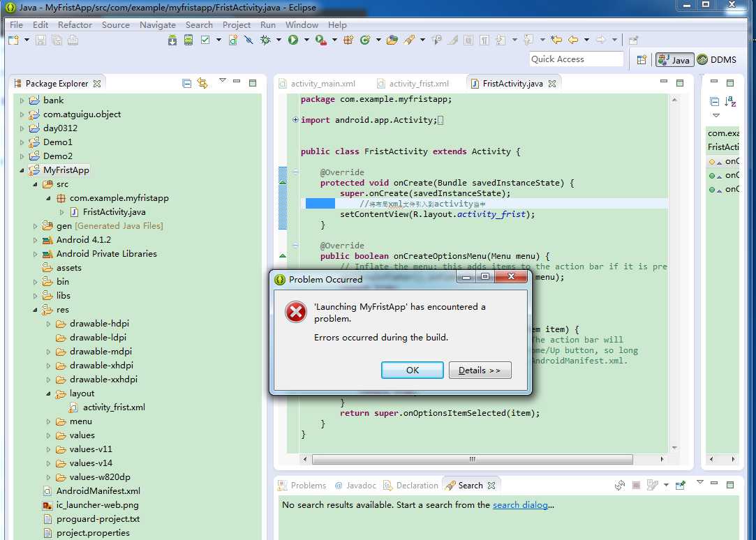This screenshot has width=756, height=540.
Task: Minimize the editor area
Action: point(663,82)
